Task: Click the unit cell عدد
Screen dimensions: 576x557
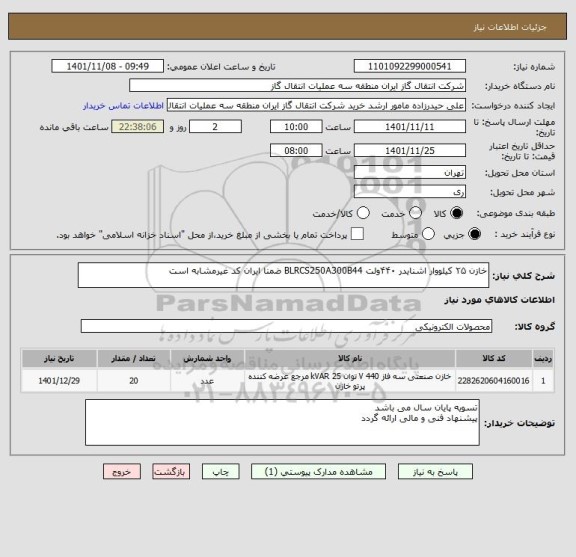Action: pyautogui.click(x=207, y=381)
